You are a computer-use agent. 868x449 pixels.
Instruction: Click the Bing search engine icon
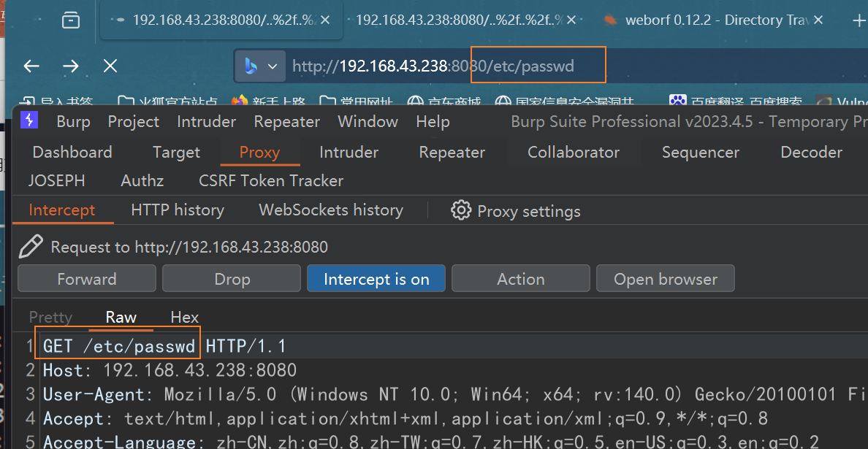(251, 66)
